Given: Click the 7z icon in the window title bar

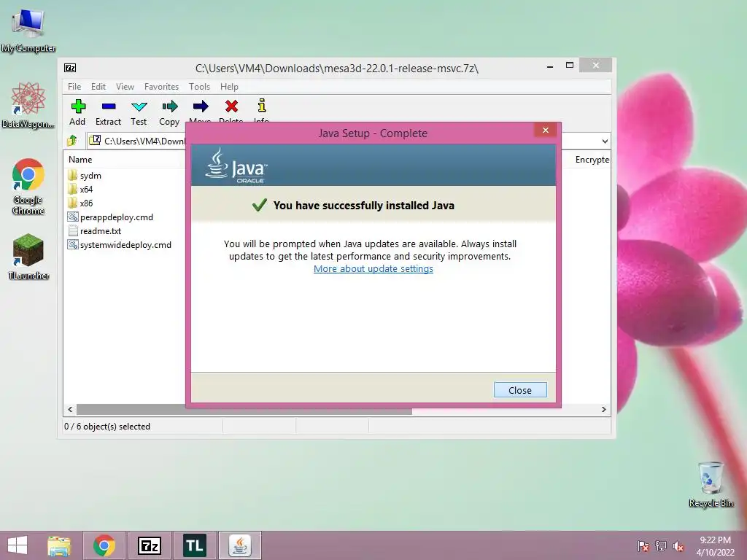Looking at the screenshot, I should click(x=70, y=68).
